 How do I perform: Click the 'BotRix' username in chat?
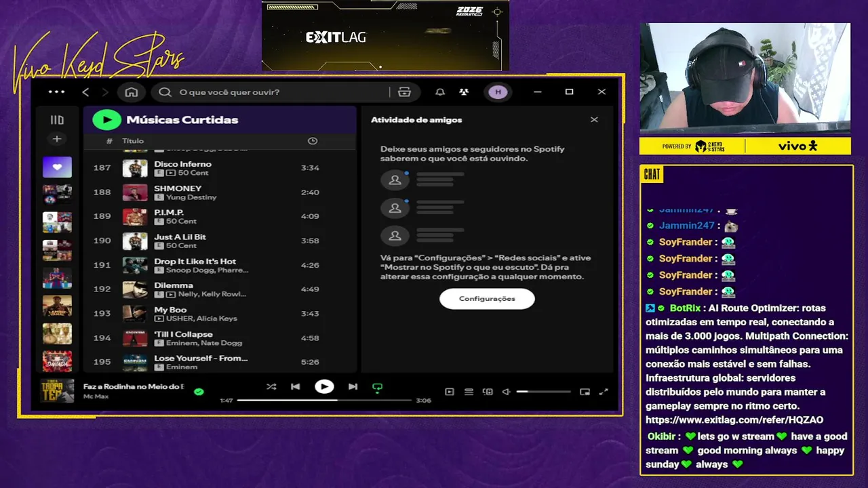pyautogui.click(x=685, y=308)
